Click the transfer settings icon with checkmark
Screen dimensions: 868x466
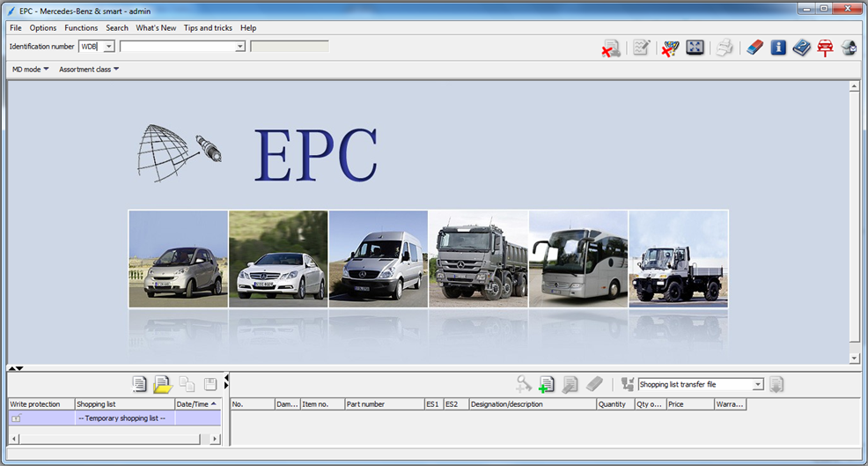click(627, 384)
